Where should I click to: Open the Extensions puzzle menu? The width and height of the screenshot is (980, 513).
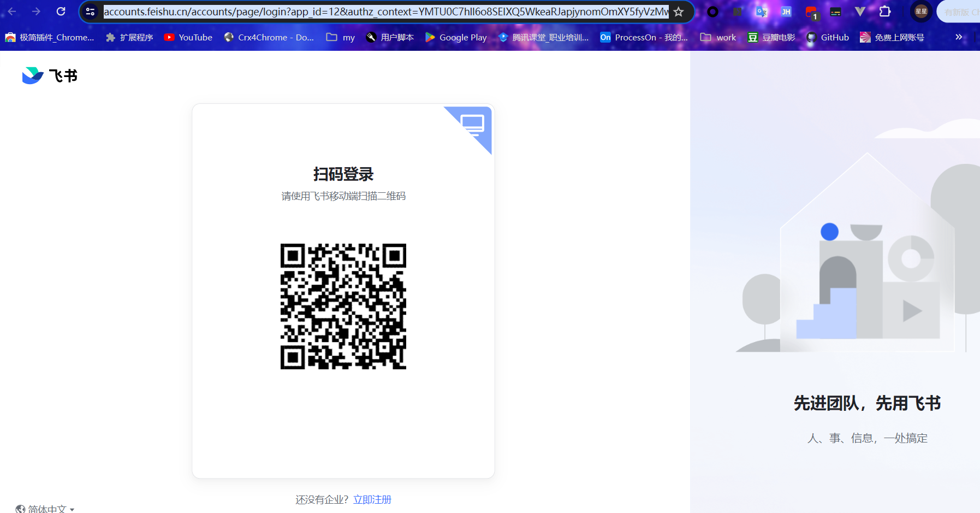pyautogui.click(x=885, y=11)
